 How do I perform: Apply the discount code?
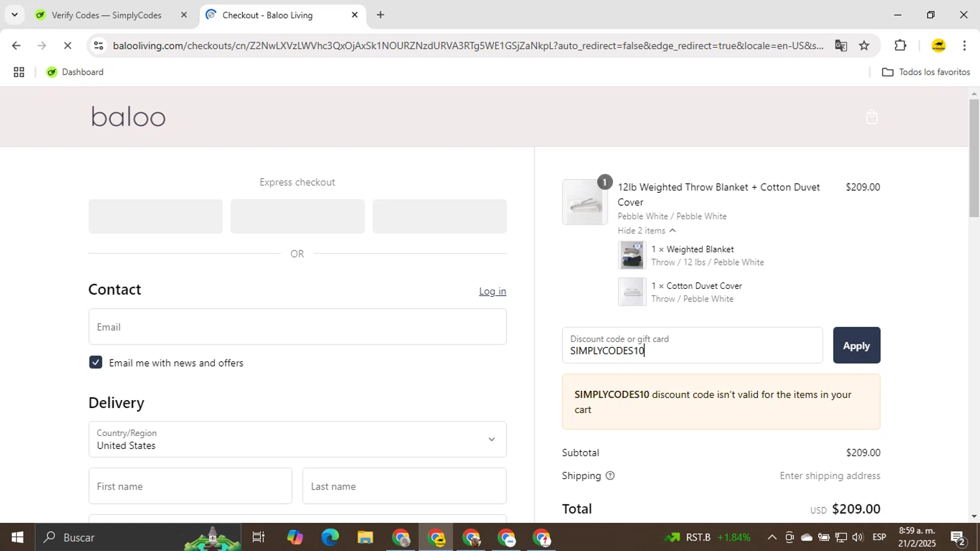[857, 345]
